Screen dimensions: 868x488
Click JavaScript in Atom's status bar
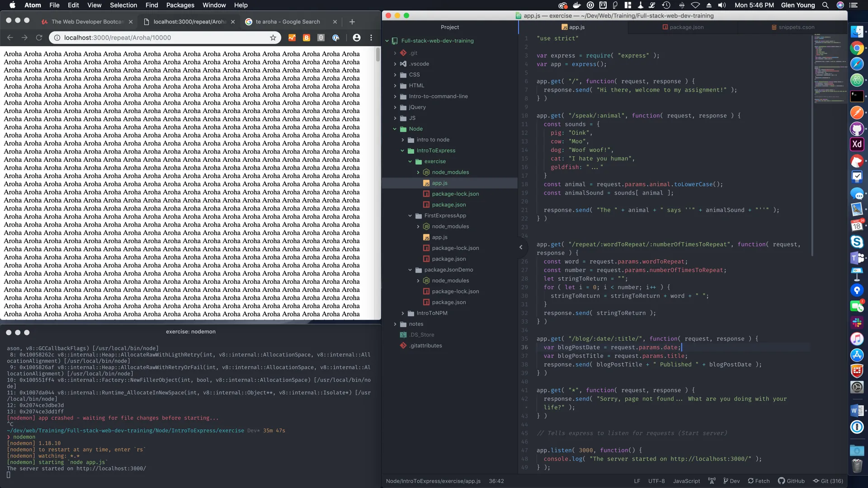tap(686, 481)
